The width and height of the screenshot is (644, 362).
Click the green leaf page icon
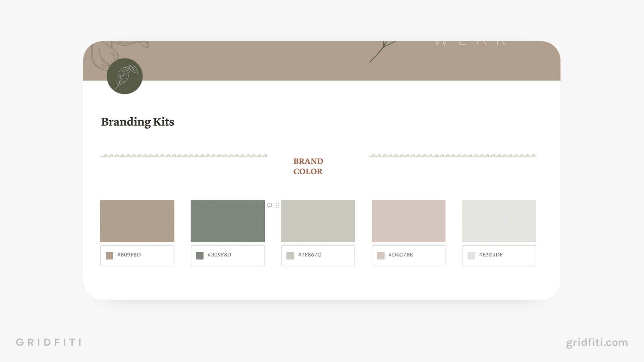tap(124, 76)
